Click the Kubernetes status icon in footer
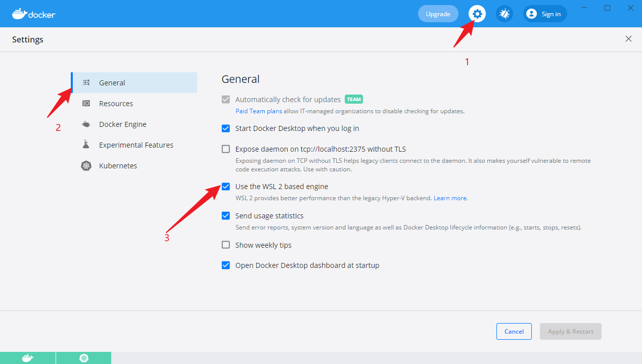The width and height of the screenshot is (642, 364). (83, 358)
